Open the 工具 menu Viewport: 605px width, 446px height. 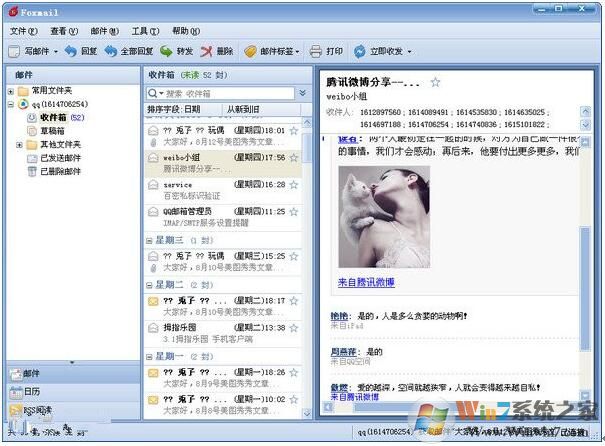tap(145, 31)
